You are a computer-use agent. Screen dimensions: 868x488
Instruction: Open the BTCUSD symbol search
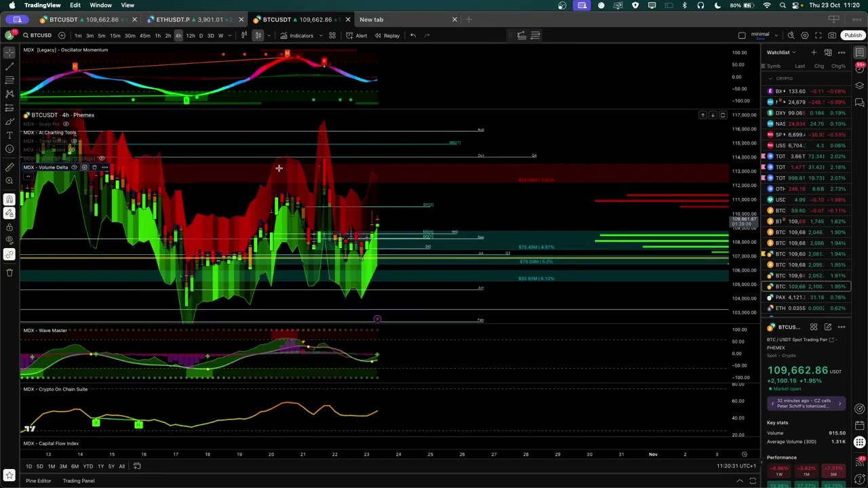[x=37, y=35]
